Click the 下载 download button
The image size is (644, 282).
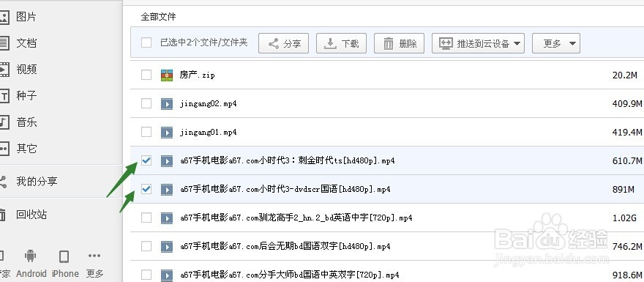coord(341,43)
